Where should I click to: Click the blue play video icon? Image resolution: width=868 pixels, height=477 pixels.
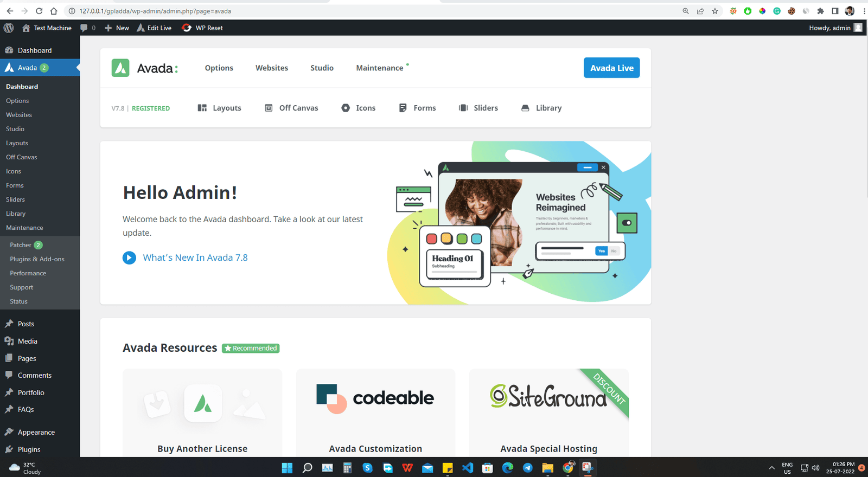[x=129, y=257]
